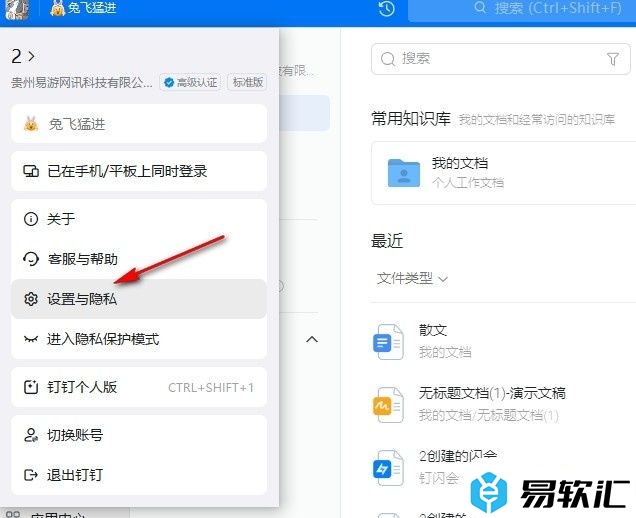
Task: Select 切换账号 menu item
Action: click(139, 435)
